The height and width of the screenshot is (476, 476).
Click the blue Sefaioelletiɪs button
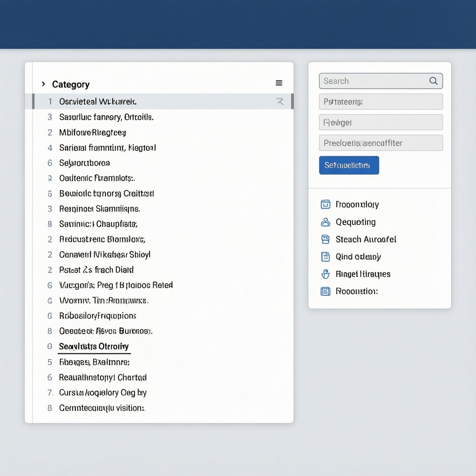349,165
